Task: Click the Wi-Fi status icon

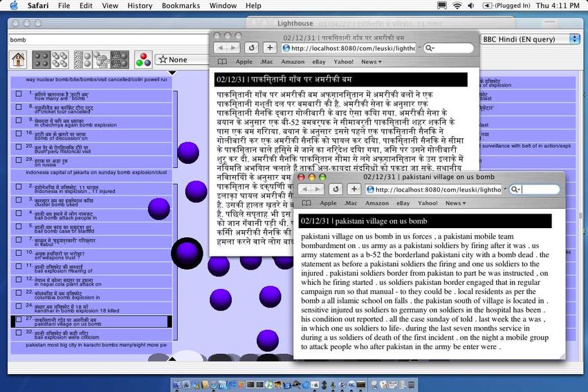Action: (457, 6)
